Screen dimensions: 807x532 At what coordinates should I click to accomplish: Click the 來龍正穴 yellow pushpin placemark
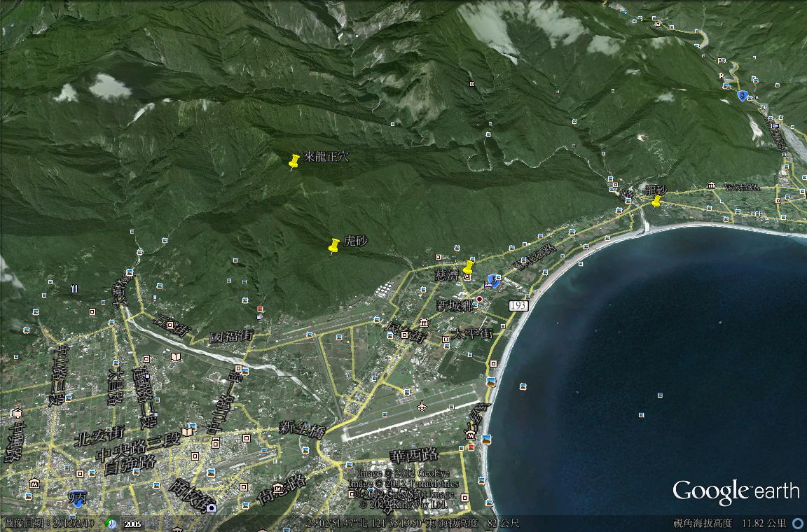[294, 161]
